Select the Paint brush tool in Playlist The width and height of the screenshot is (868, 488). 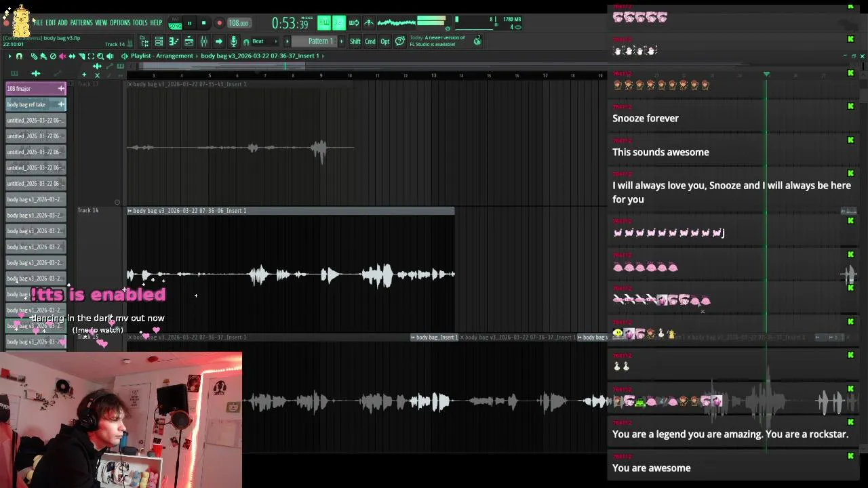point(43,56)
